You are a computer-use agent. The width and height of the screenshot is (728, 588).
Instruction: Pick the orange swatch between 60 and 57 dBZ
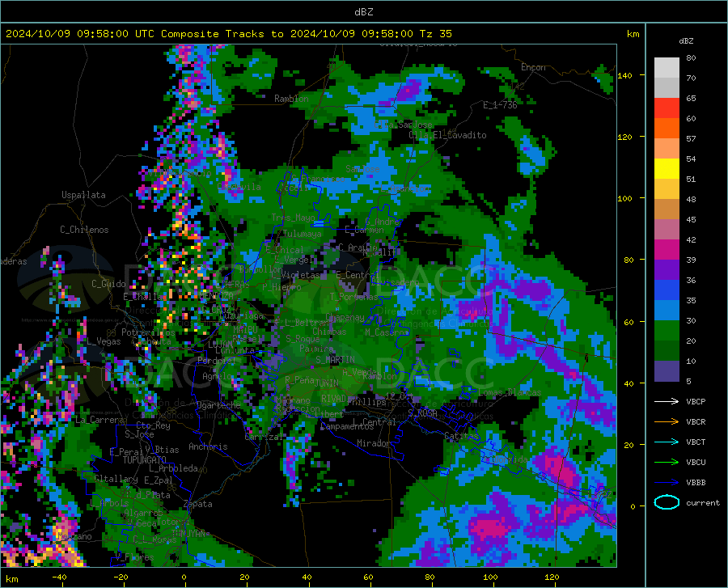[x=667, y=129]
